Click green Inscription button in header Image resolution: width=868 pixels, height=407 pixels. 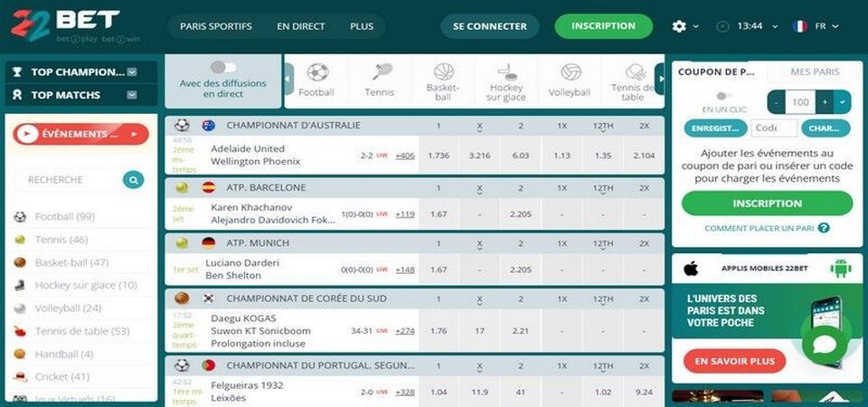pyautogui.click(x=603, y=26)
